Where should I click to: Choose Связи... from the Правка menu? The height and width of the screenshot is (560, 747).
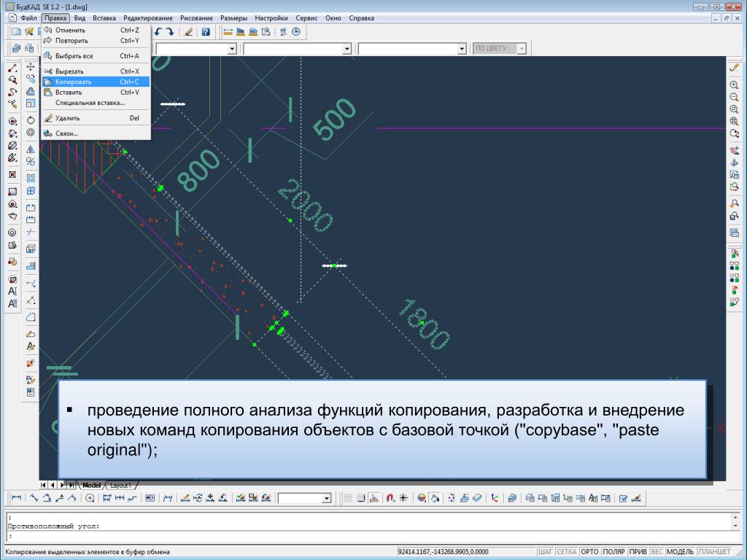(96, 133)
